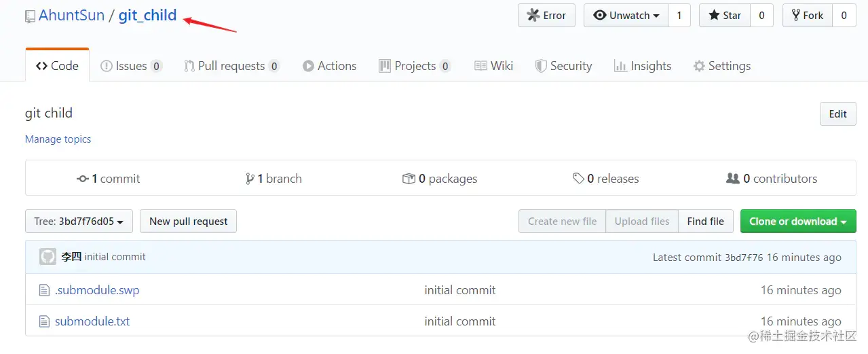Star the git_child repository
Image resolution: width=868 pixels, height=354 pixels.
pyautogui.click(x=725, y=16)
